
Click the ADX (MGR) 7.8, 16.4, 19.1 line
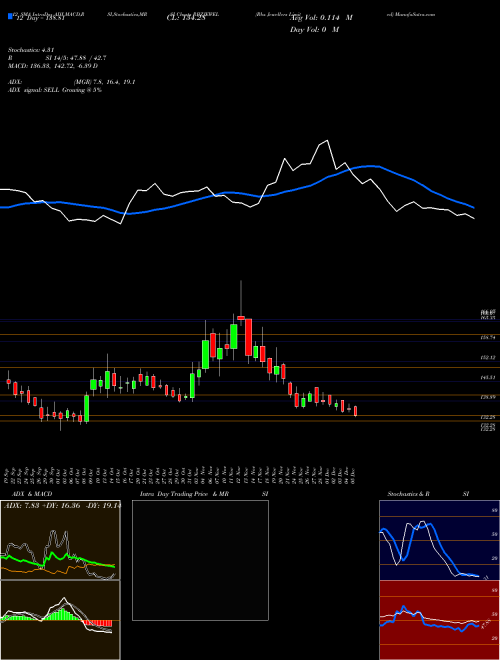click(x=72, y=82)
